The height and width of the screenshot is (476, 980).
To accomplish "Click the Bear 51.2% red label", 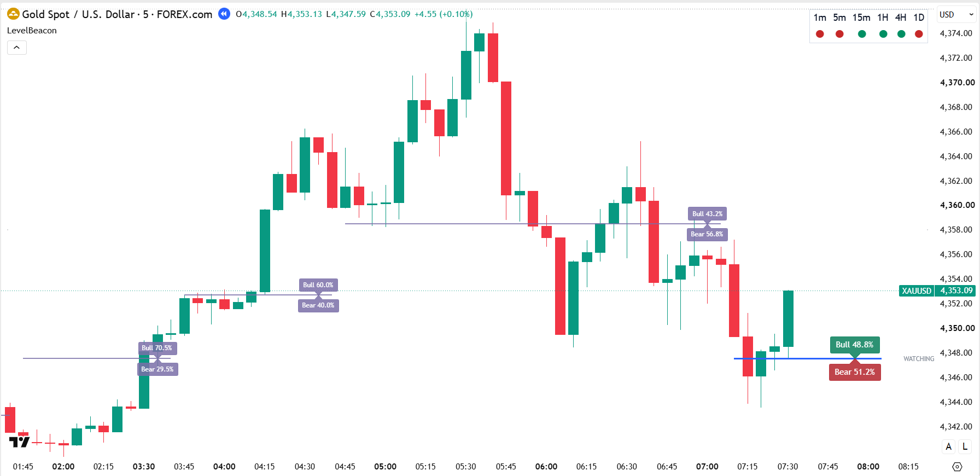I will click(x=855, y=372).
